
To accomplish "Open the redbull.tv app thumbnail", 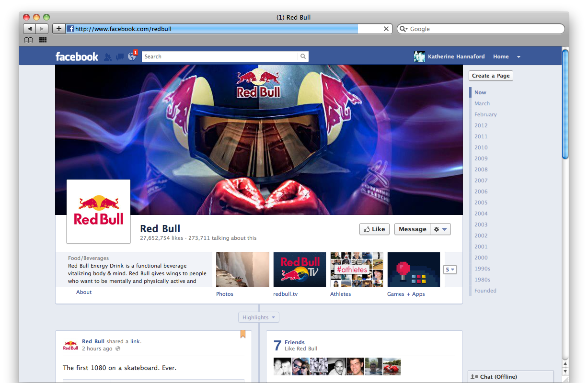I will pyautogui.click(x=300, y=270).
